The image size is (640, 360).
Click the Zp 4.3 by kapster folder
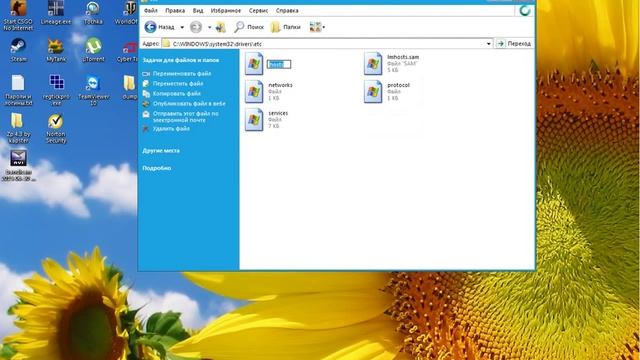click(x=18, y=128)
